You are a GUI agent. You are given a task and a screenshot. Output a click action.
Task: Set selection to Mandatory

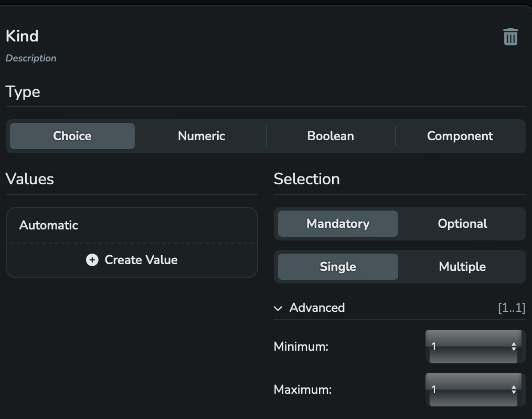338,224
